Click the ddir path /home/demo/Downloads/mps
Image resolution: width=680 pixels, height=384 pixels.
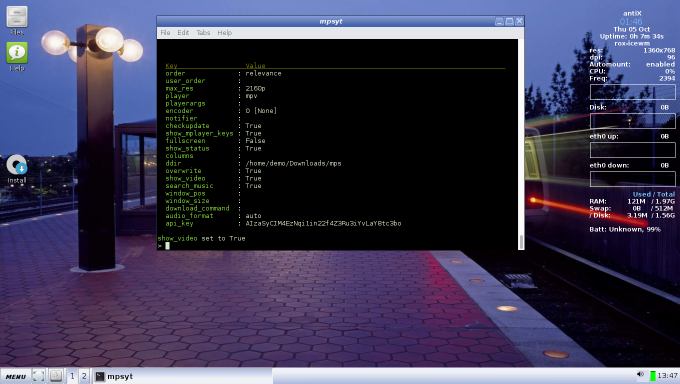click(x=293, y=163)
